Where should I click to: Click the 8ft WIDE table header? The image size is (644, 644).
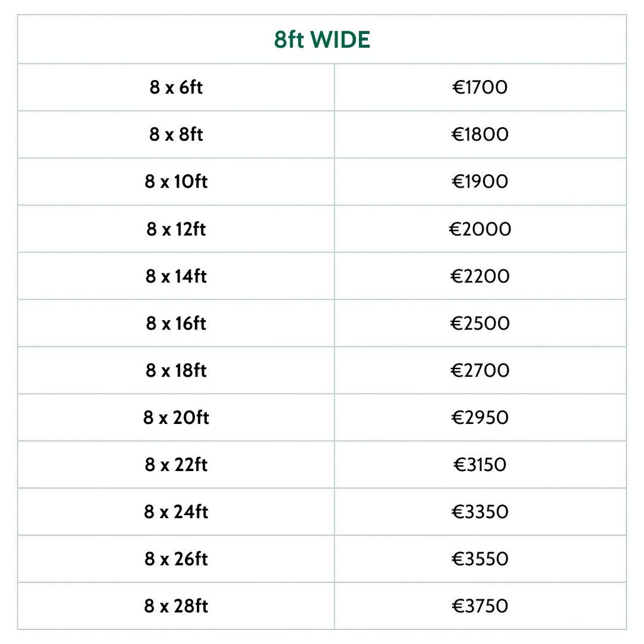tap(322, 40)
